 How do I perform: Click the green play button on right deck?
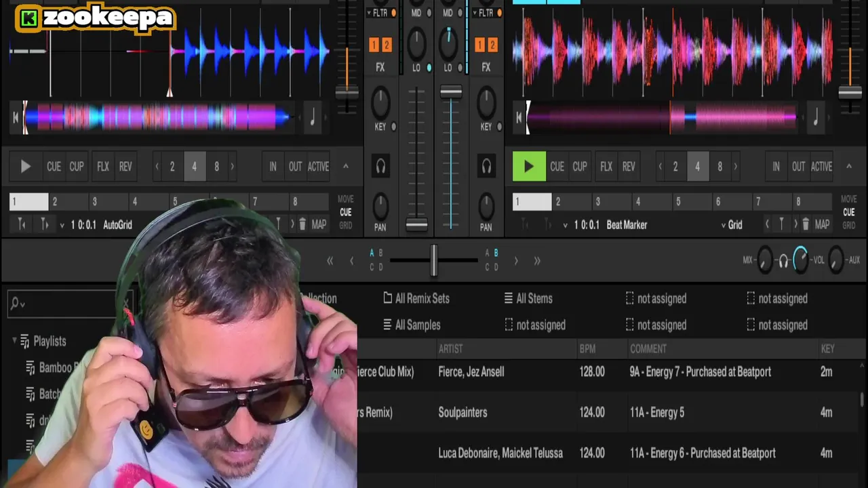point(529,167)
